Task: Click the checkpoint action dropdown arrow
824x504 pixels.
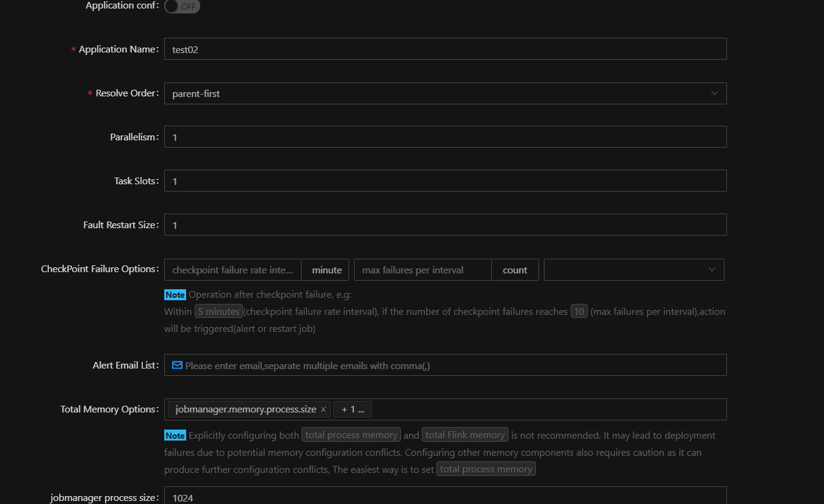Action: 711,269
